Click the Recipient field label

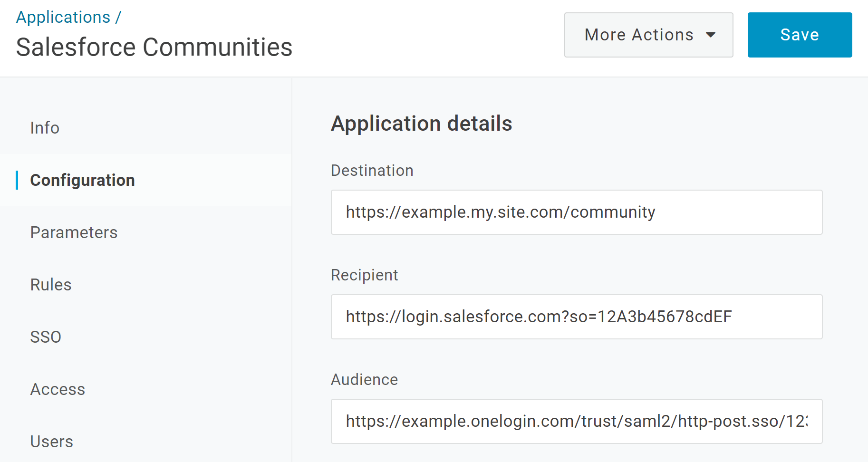click(364, 275)
